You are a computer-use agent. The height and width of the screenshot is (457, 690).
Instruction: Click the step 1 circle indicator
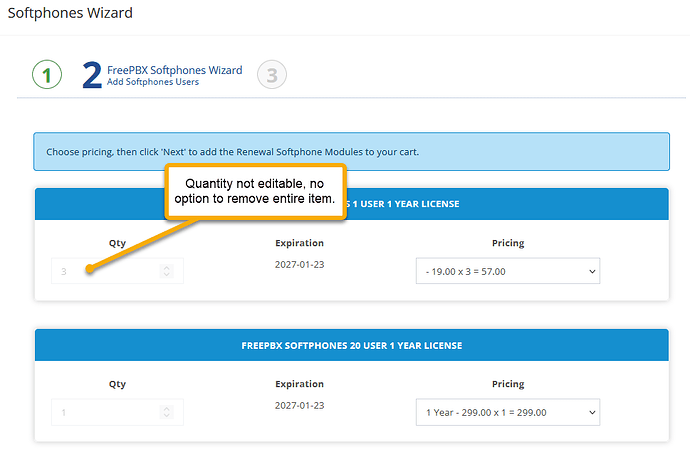tap(47, 75)
